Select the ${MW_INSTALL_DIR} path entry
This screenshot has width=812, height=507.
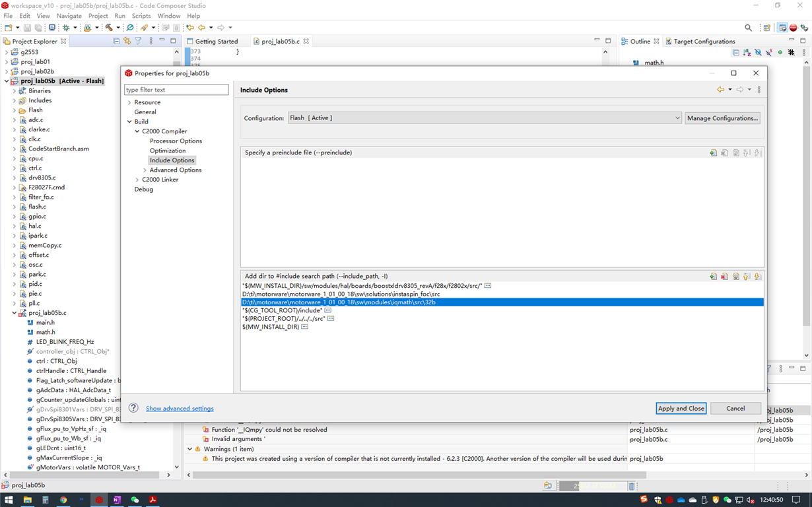tap(271, 327)
